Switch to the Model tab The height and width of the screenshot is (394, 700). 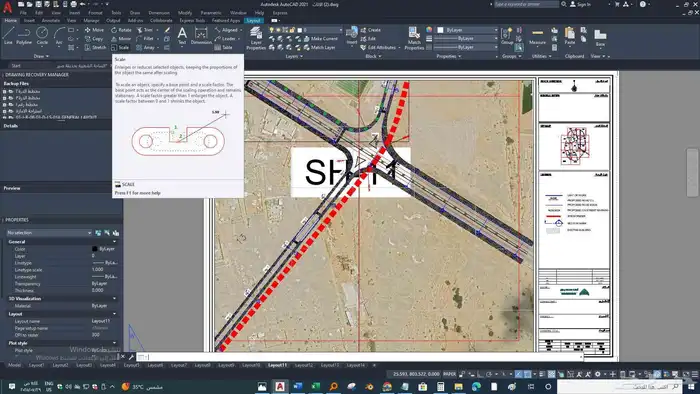[14, 365]
